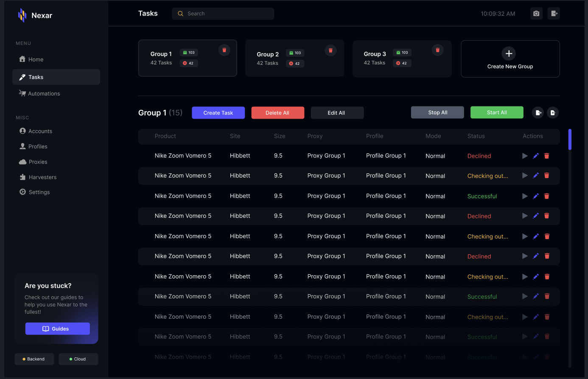Take a screenshot with the camera icon

tap(536, 14)
